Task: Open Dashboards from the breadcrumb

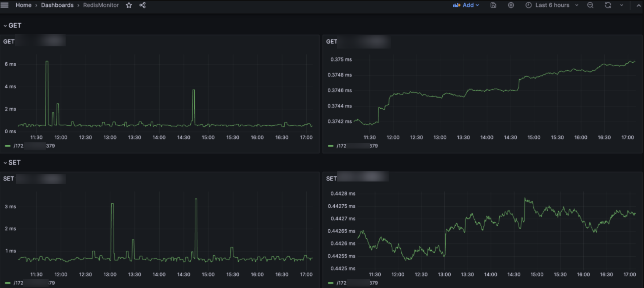Action: click(x=57, y=5)
